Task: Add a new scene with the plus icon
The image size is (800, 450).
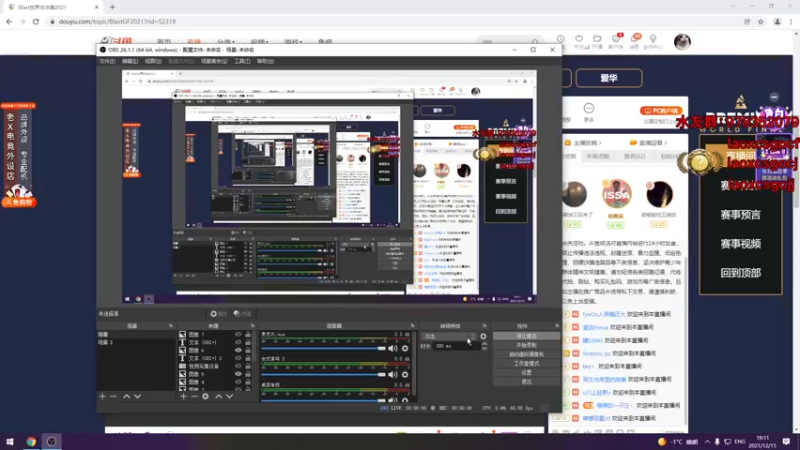Action: pos(102,396)
